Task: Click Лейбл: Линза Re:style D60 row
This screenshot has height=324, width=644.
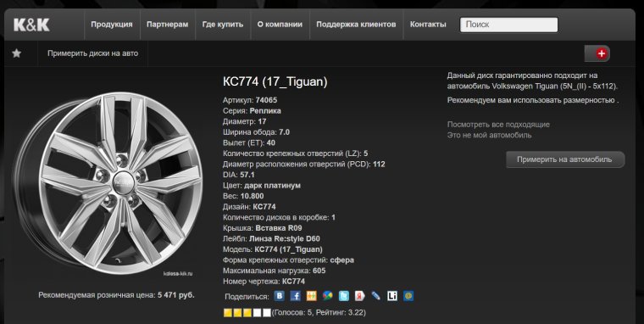Action: pyautogui.click(x=271, y=238)
